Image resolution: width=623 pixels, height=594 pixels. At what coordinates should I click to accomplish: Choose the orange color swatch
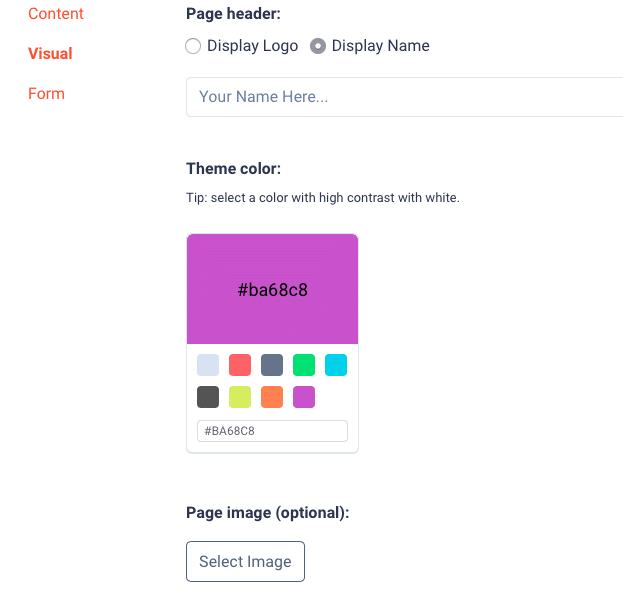click(x=272, y=397)
